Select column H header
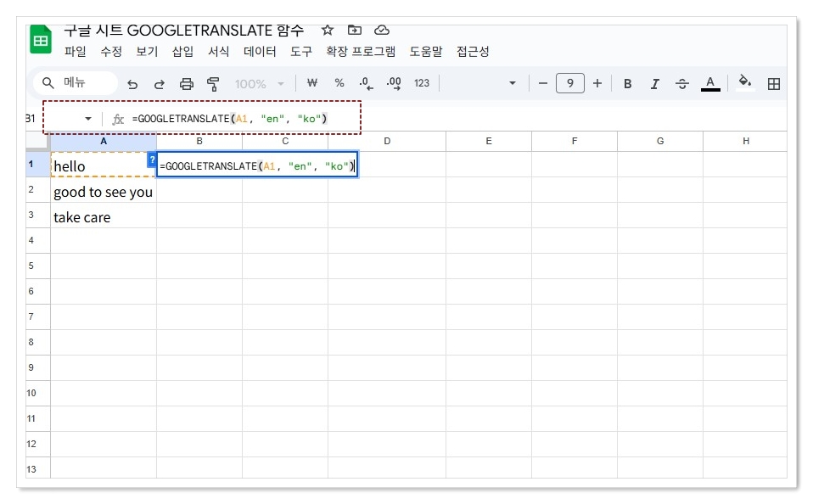The image size is (813, 504). (745, 141)
